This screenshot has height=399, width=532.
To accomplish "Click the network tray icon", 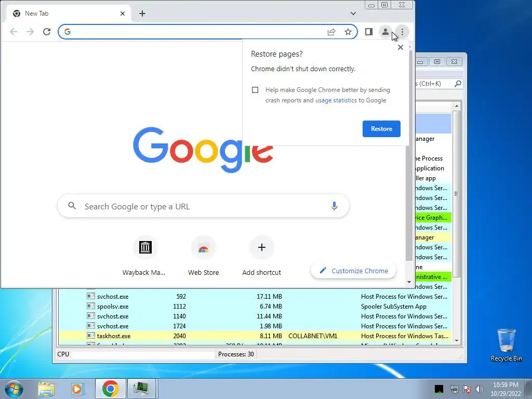I will pyautogui.click(x=454, y=389).
